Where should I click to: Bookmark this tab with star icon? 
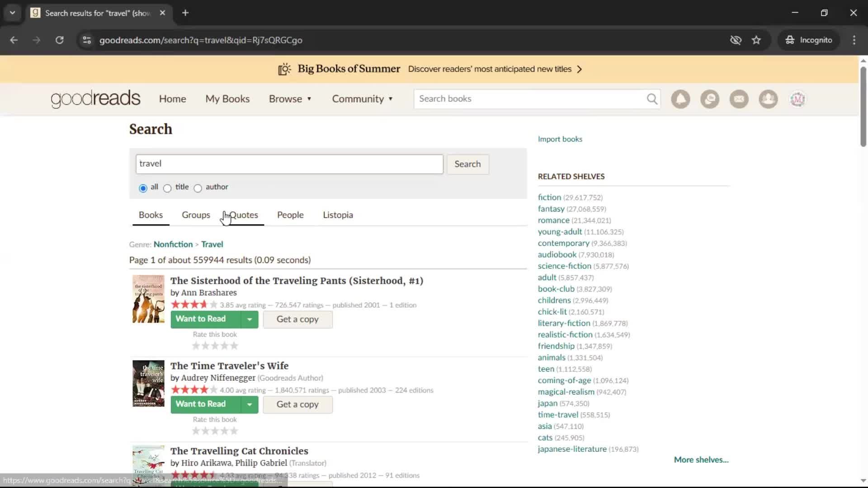click(x=756, y=40)
